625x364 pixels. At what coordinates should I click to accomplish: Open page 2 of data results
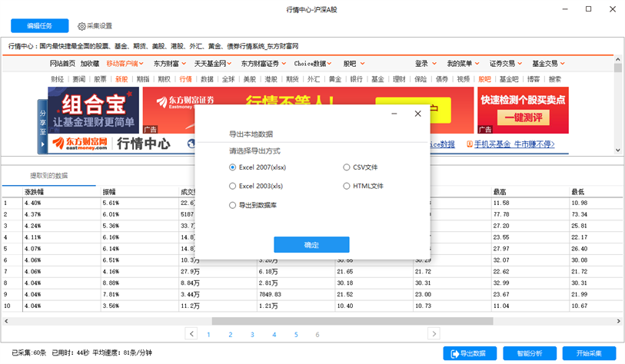click(231, 335)
